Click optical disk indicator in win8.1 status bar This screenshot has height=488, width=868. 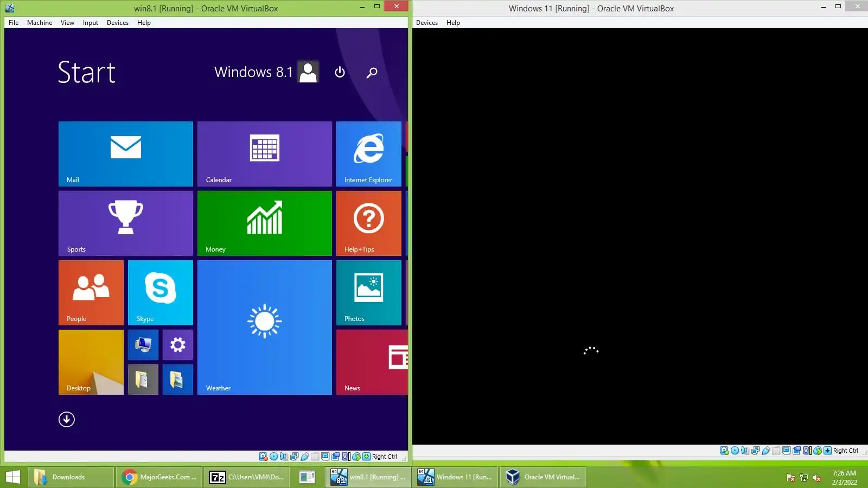pyautogui.click(x=273, y=457)
